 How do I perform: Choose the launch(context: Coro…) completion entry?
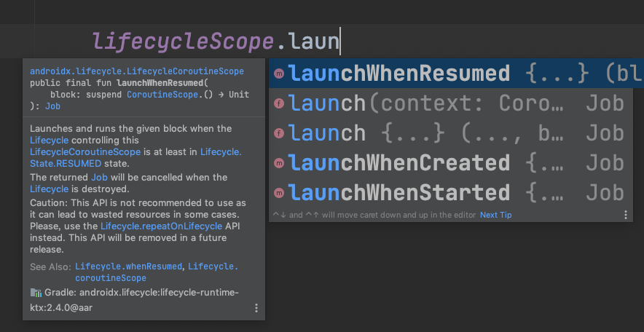pyautogui.click(x=399, y=103)
